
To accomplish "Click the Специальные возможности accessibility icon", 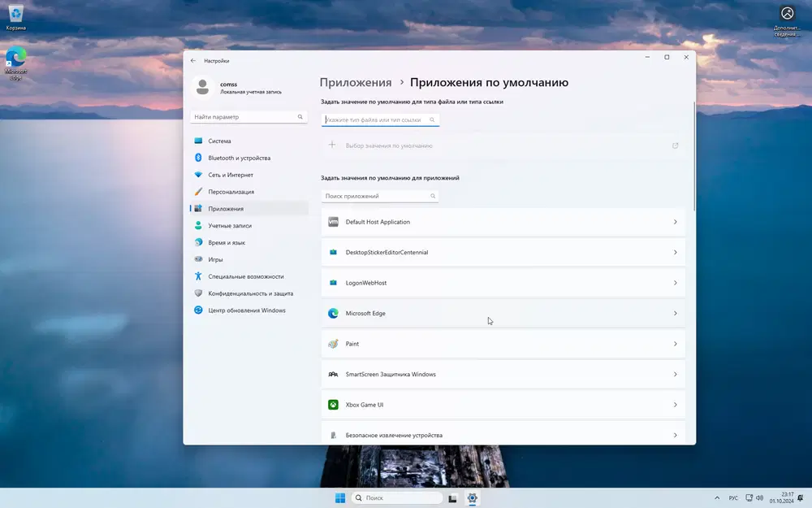I will coord(198,276).
